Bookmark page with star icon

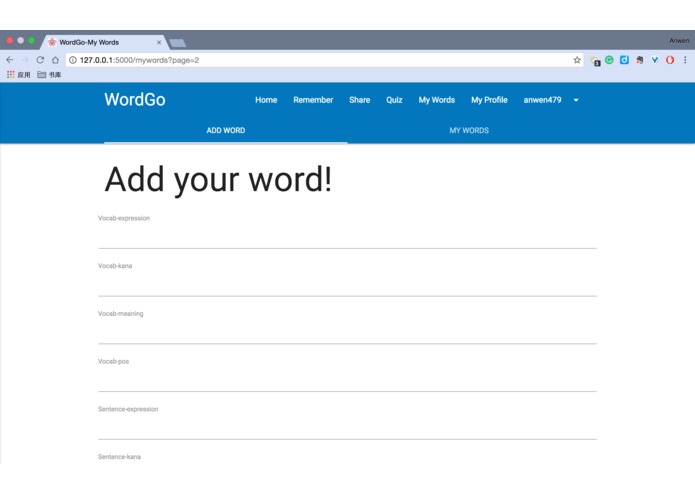pyautogui.click(x=577, y=60)
